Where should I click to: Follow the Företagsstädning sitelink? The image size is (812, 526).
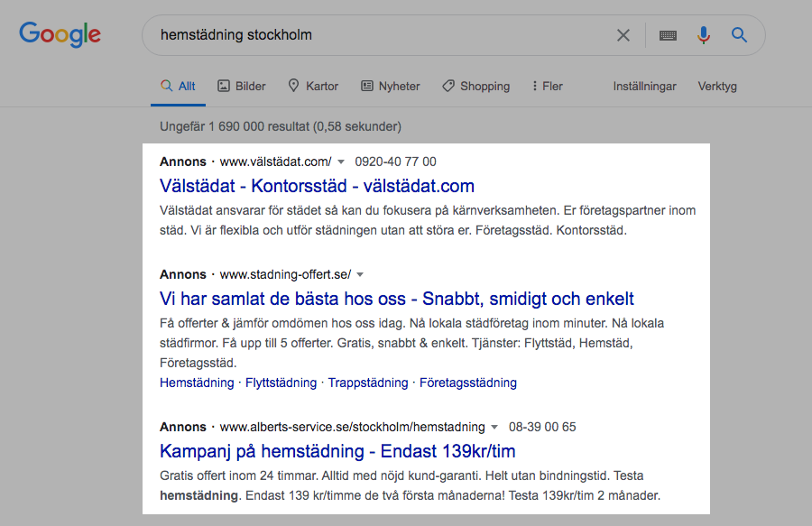[x=468, y=383]
